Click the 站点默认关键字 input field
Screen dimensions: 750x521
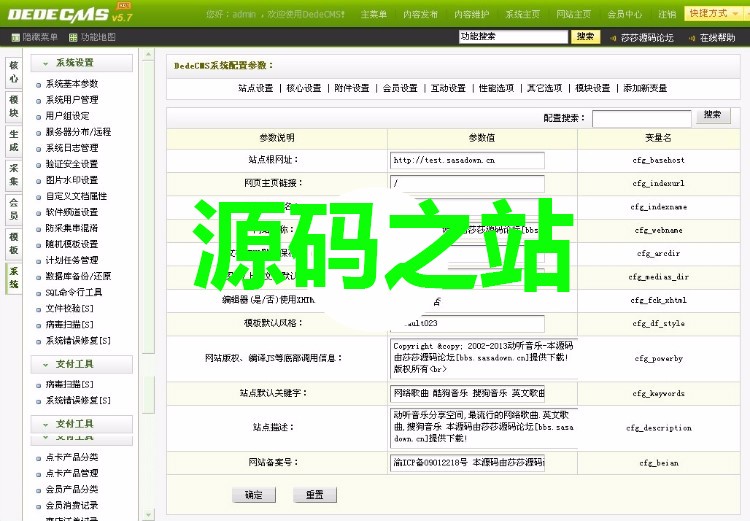click(x=467, y=393)
